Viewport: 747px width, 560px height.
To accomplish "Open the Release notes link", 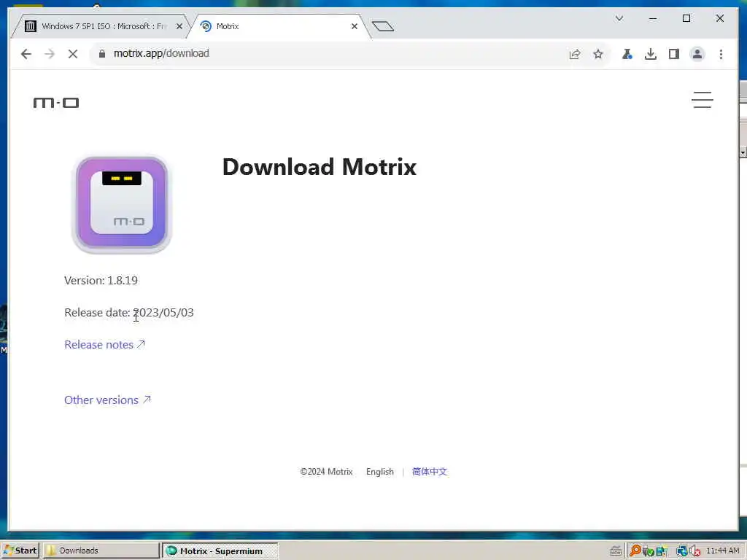I will click(104, 344).
